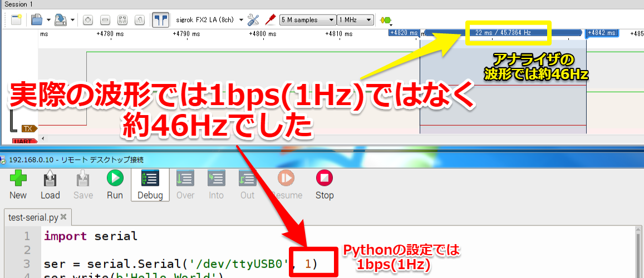Click the +4780 ms ruler label
Screen dimensions: 644x278
coord(110,33)
